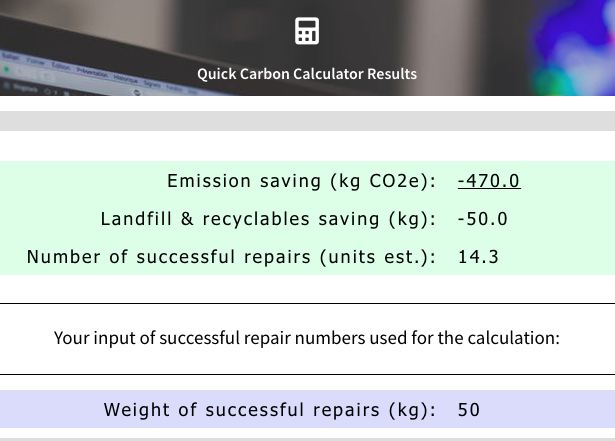Click Landfill & recyclables saving label
Image resolution: width=615 pixels, height=441 pixels.
[x=268, y=219]
